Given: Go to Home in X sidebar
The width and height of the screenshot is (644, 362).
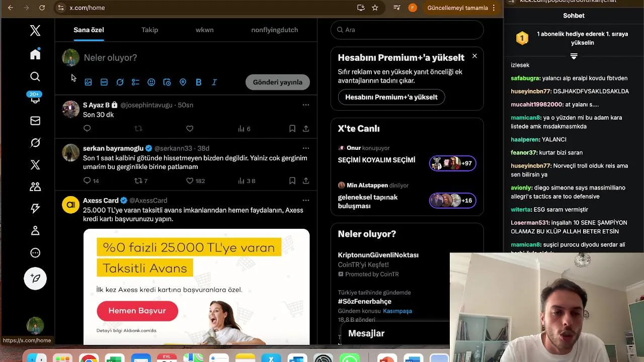Looking at the screenshot, I should point(35,54).
